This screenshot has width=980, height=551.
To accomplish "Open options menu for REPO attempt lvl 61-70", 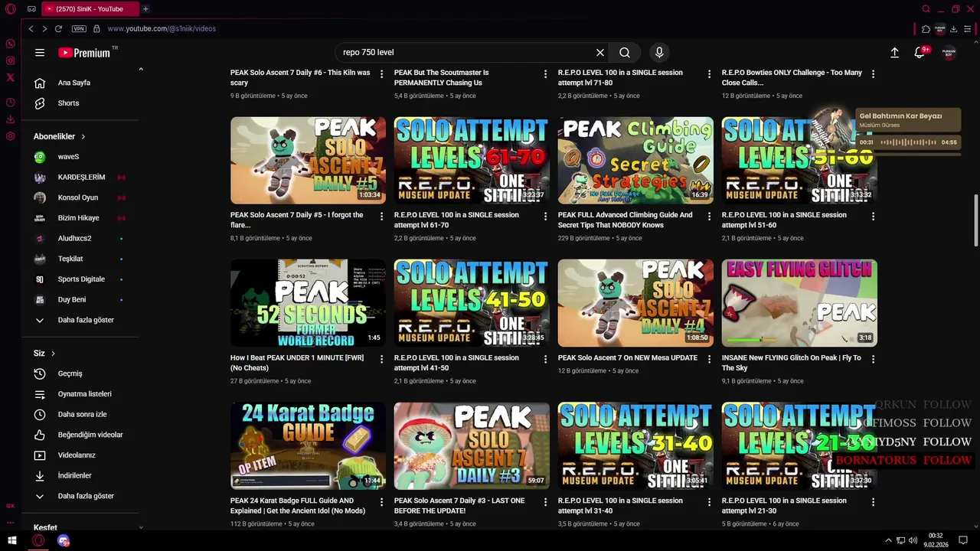I will [x=545, y=217].
